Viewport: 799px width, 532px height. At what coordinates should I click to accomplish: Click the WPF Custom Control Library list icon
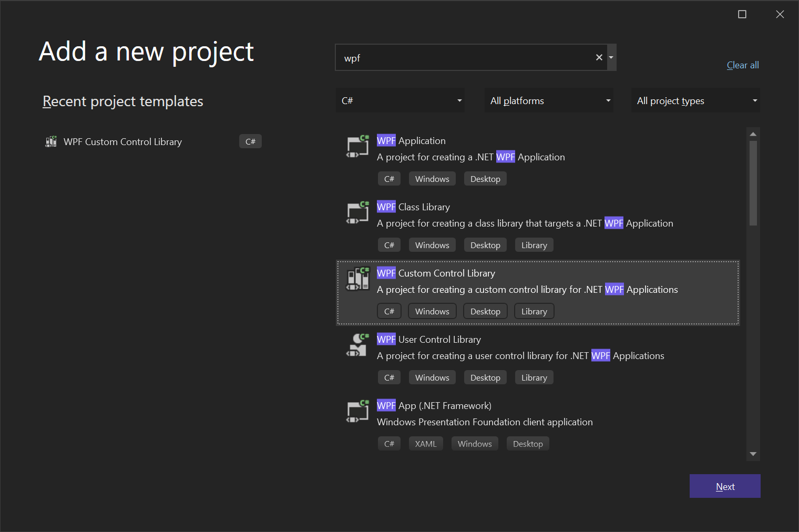pyautogui.click(x=357, y=279)
